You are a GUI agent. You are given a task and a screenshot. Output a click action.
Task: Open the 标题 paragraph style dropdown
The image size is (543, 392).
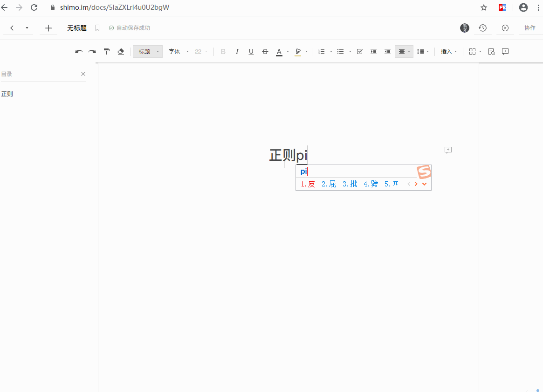148,52
